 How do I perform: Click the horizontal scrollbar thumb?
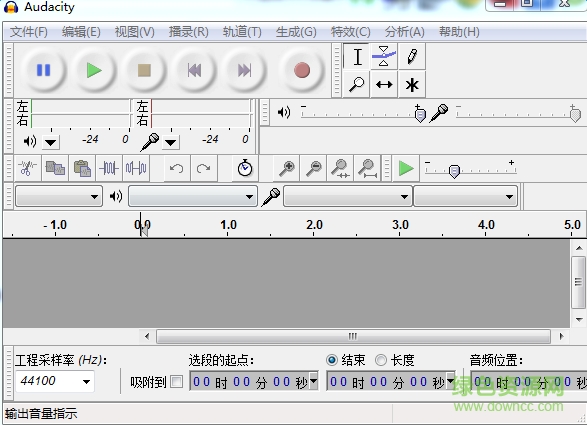(353, 336)
